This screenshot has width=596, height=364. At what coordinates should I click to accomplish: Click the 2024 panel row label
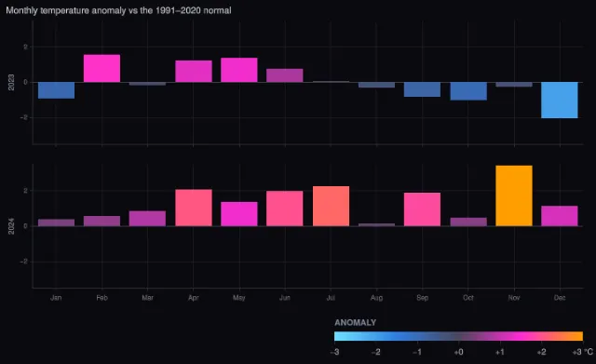click(x=11, y=226)
